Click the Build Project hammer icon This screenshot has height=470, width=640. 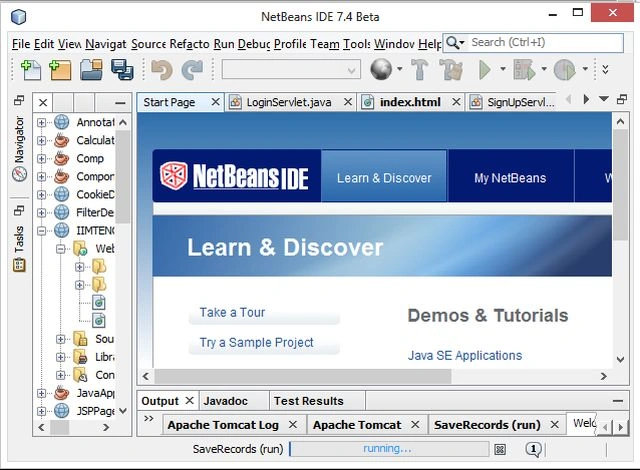pos(420,70)
